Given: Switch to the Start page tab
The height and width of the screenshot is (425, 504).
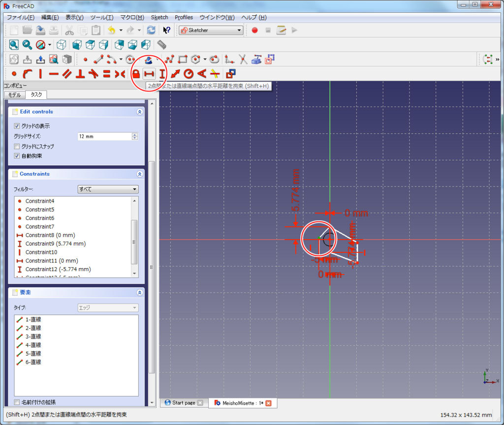Looking at the screenshot, I should tap(184, 403).
